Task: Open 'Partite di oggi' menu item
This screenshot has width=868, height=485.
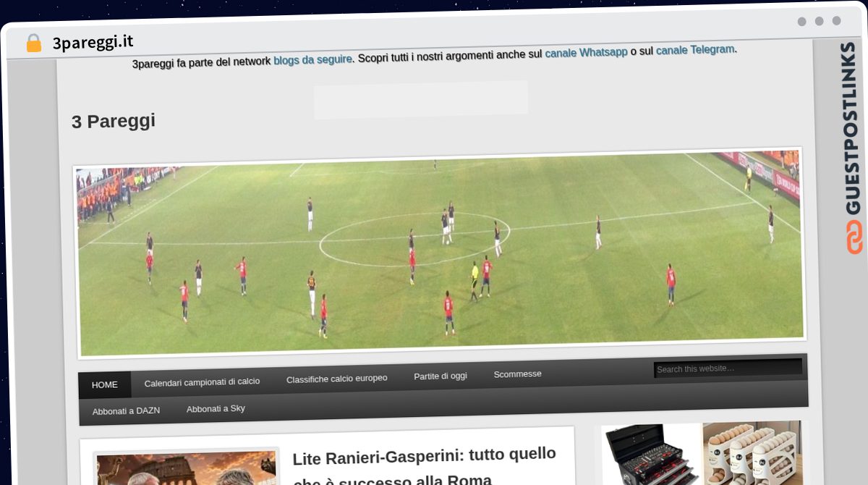Action: tap(441, 376)
